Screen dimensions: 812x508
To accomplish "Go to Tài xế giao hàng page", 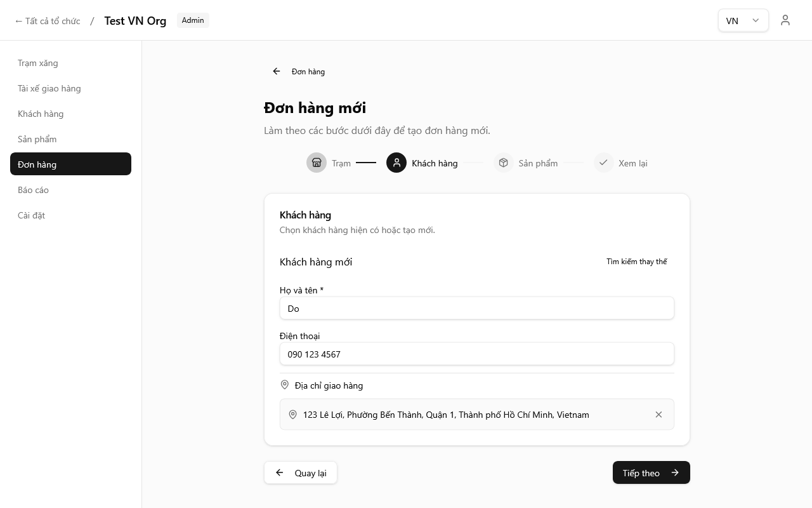I will tap(49, 88).
